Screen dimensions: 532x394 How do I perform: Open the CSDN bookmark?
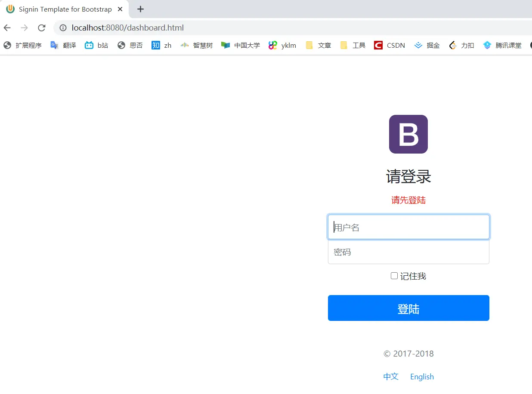click(x=390, y=45)
